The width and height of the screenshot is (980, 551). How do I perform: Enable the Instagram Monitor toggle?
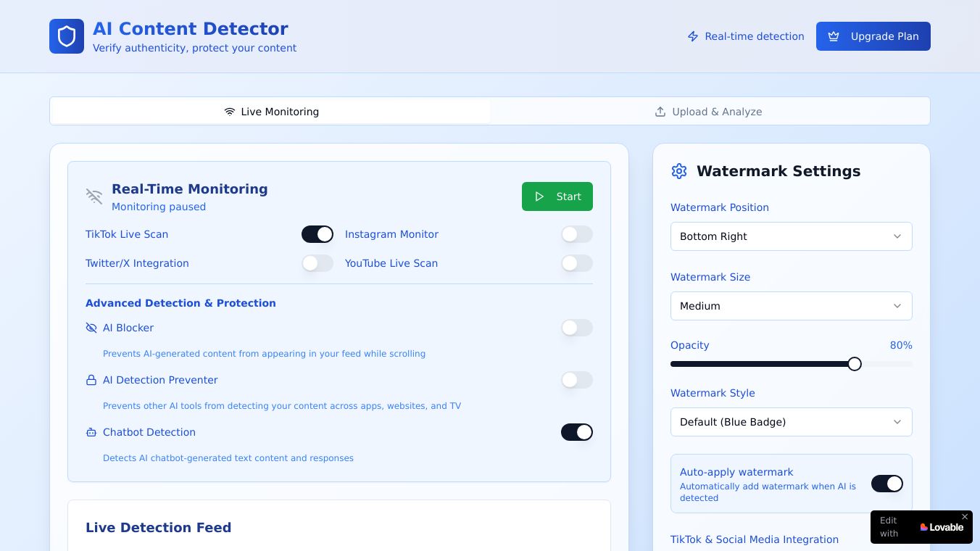[577, 234]
